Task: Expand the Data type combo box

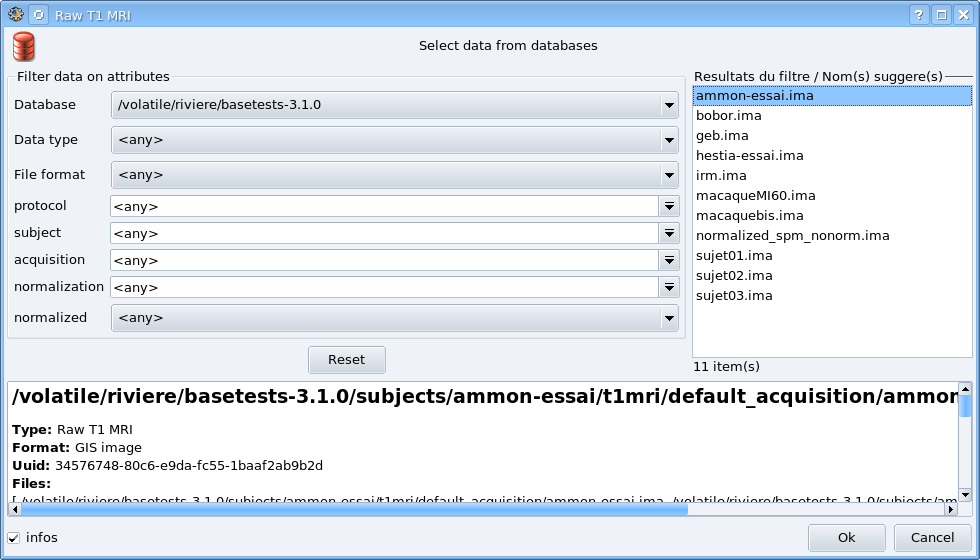Action: click(x=395, y=140)
